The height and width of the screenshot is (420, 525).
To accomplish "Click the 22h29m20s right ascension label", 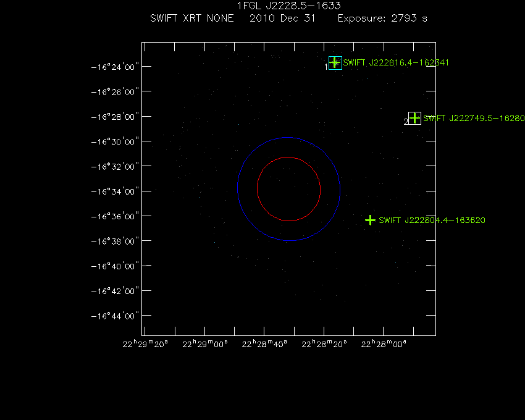I will 145,344.
